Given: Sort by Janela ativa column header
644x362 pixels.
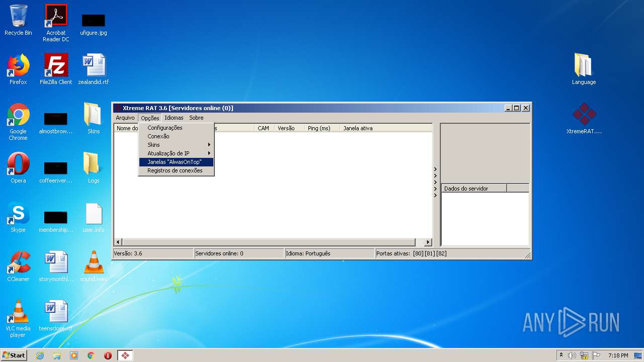Looking at the screenshot, I should pos(386,128).
